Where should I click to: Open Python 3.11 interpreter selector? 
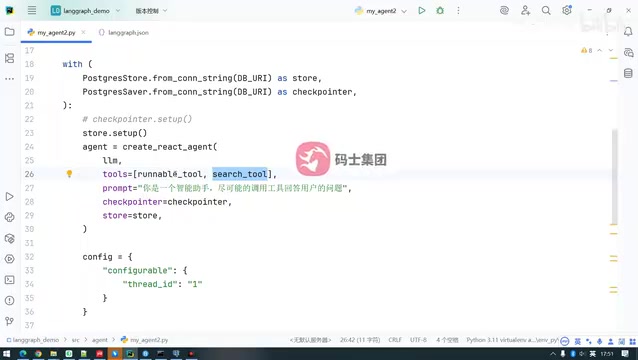(x=512, y=340)
